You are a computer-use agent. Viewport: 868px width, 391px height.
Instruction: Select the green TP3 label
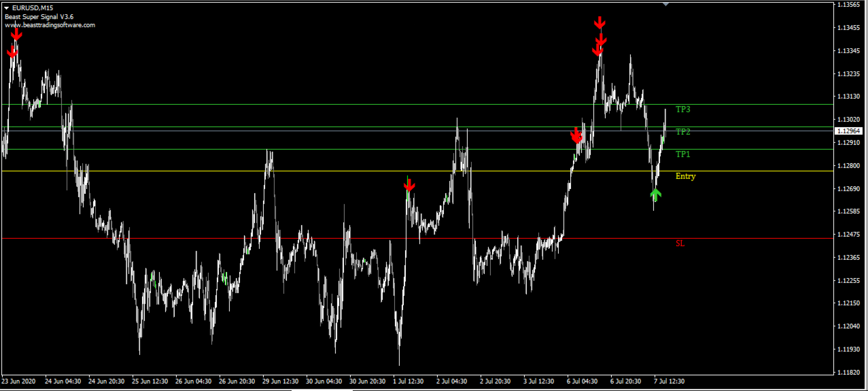pyautogui.click(x=682, y=109)
